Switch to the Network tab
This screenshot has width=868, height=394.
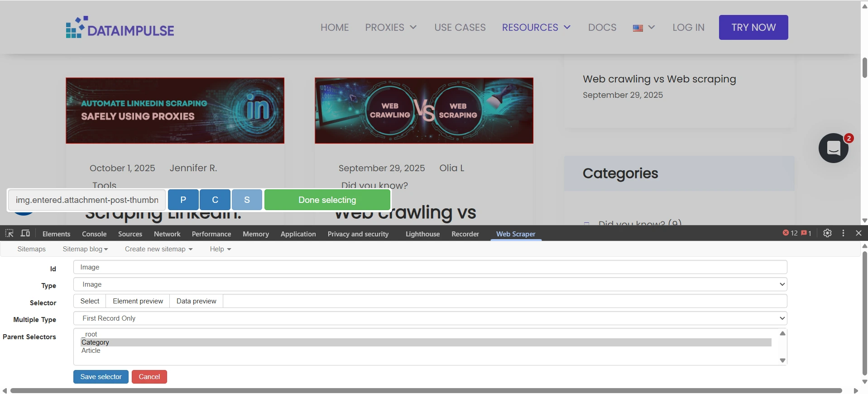[x=167, y=234]
